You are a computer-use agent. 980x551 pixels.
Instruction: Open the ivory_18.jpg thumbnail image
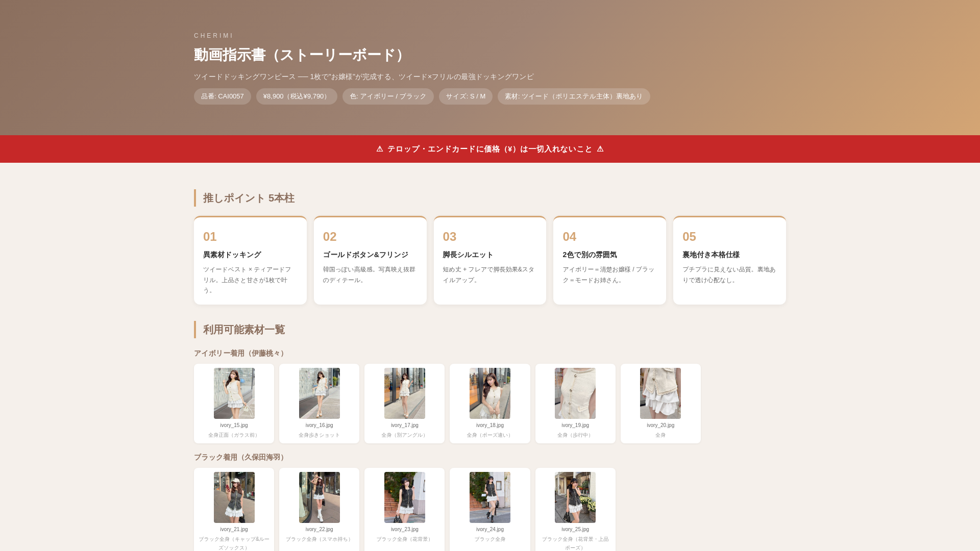(489, 393)
